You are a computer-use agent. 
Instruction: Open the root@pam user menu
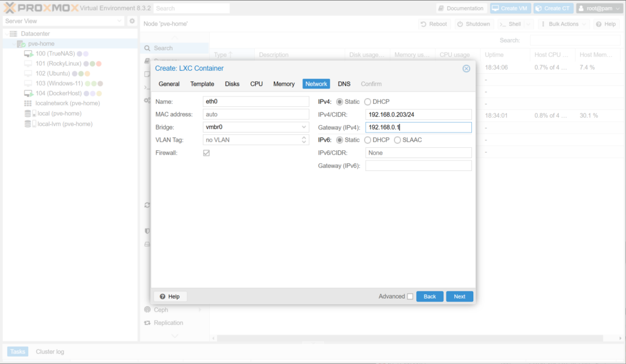click(599, 9)
